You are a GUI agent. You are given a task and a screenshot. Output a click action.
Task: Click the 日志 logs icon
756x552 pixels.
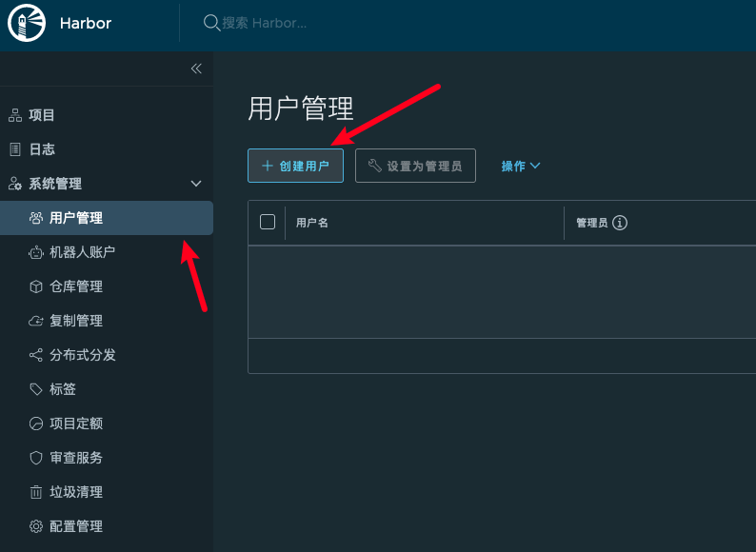point(15,149)
